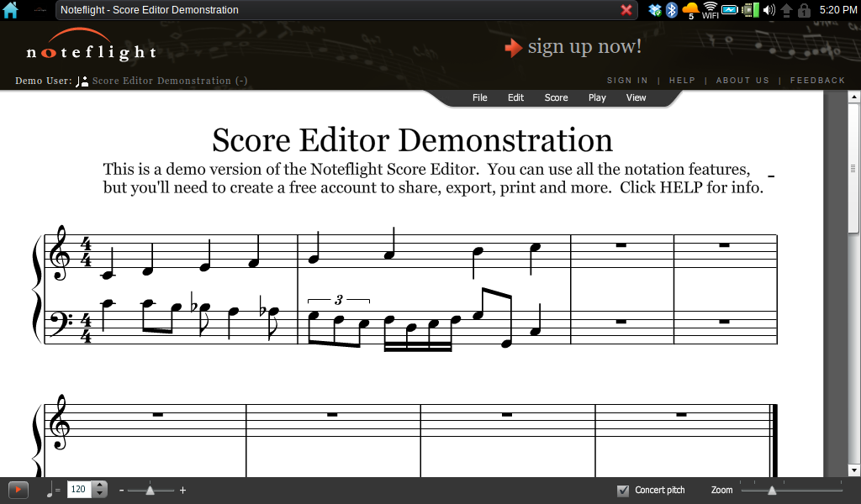
Task: Open the Edit menu
Action: pyautogui.click(x=515, y=97)
